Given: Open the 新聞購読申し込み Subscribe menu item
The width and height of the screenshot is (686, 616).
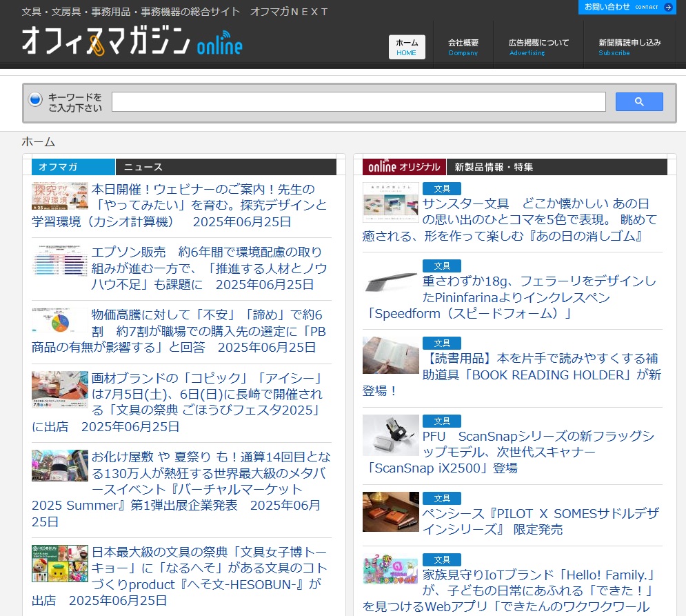Looking at the screenshot, I should [x=629, y=48].
